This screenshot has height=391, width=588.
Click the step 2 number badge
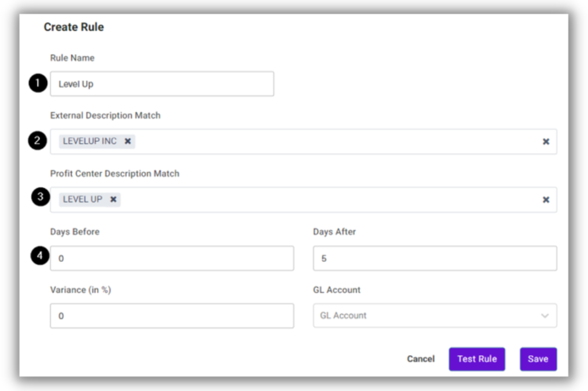[37, 140]
